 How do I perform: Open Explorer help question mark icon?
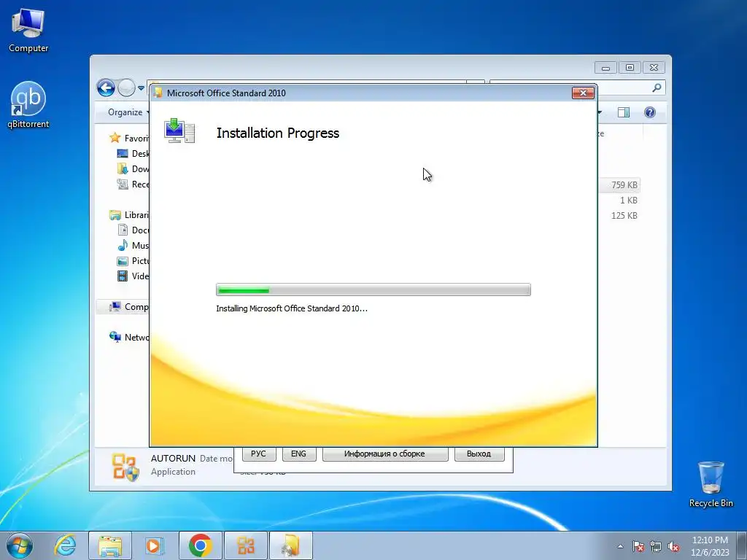pyautogui.click(x=650, y=112)
